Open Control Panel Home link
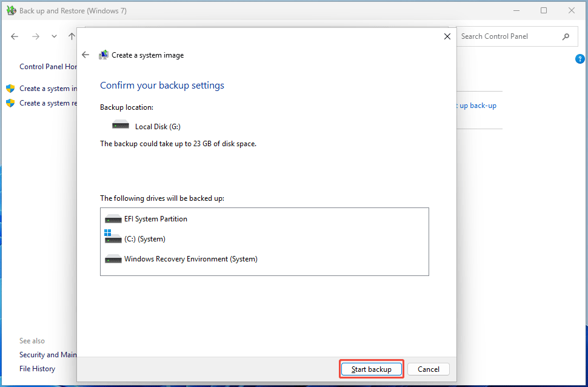This screenshot has width=588, height=387. pos(48,67)
